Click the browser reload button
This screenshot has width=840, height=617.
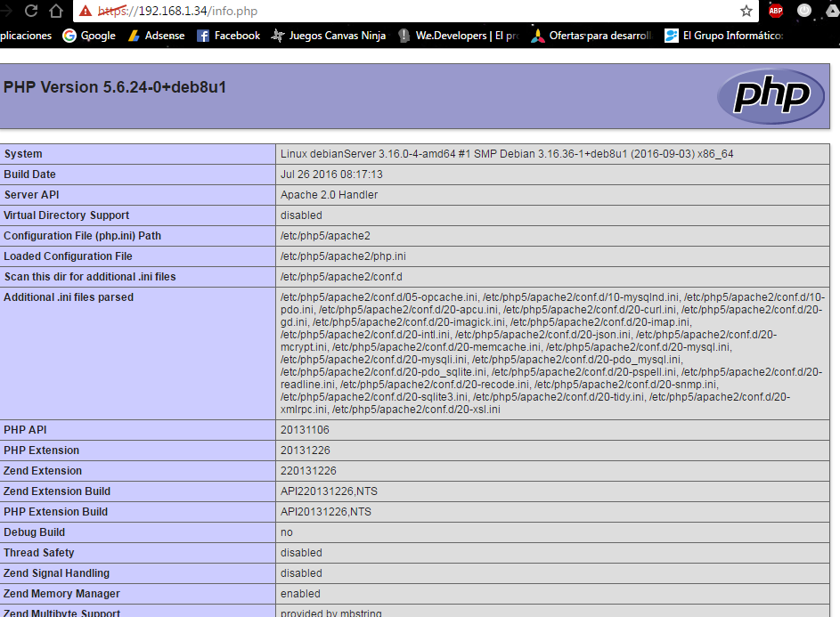coord(31,11)
